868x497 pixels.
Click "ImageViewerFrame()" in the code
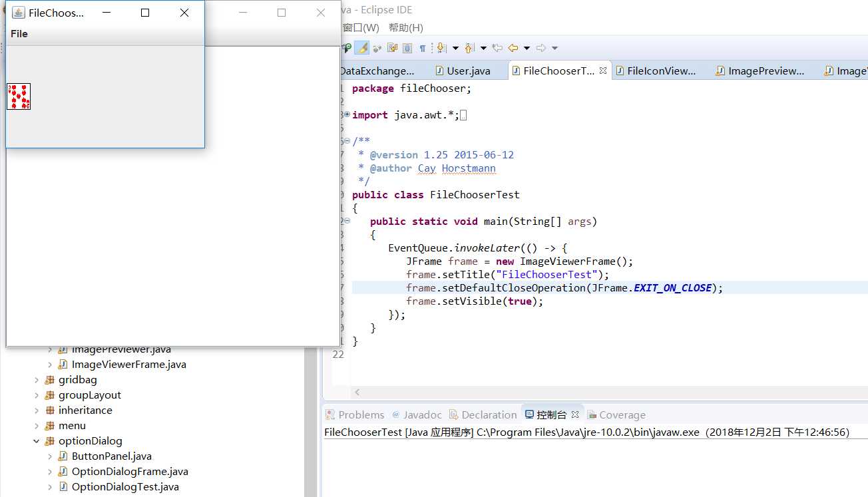[573, 261]
